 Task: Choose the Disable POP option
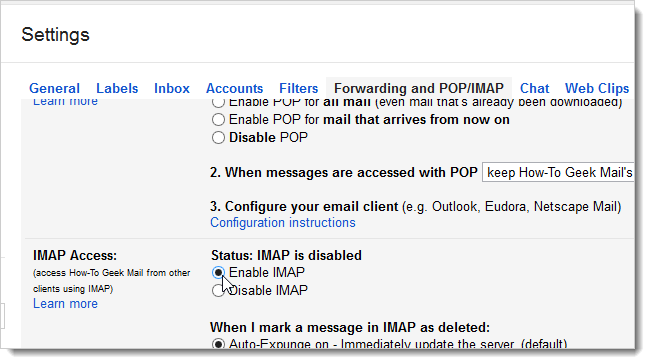click(x=218, y=138)
